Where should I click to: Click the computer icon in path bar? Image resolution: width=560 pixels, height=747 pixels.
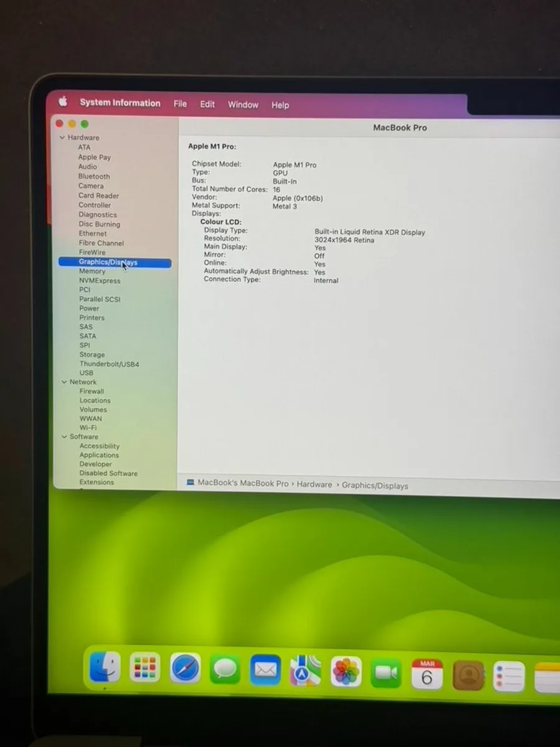pos(191,482)
